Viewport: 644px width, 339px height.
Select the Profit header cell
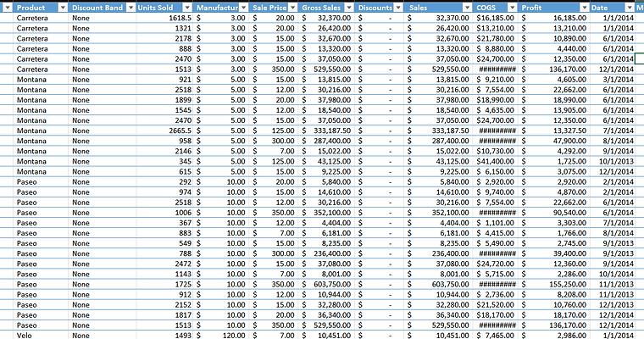click(x=553, y=8)
